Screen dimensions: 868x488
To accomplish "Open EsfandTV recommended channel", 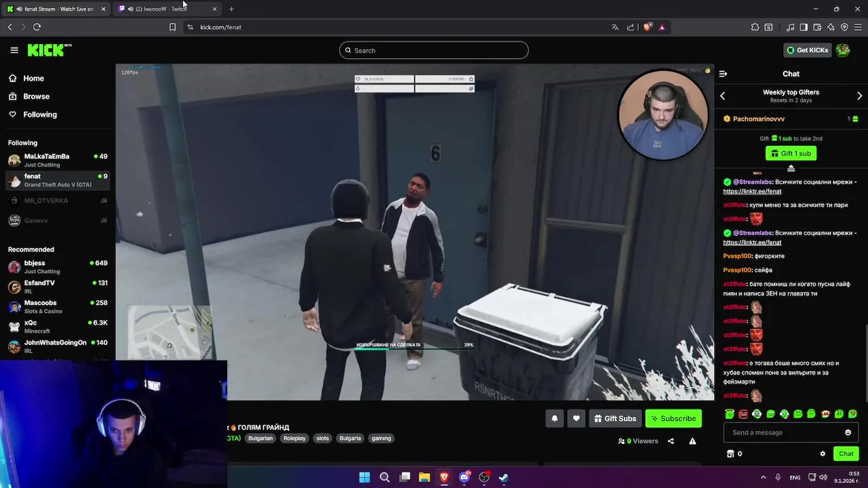I will (x=58, y=287).
